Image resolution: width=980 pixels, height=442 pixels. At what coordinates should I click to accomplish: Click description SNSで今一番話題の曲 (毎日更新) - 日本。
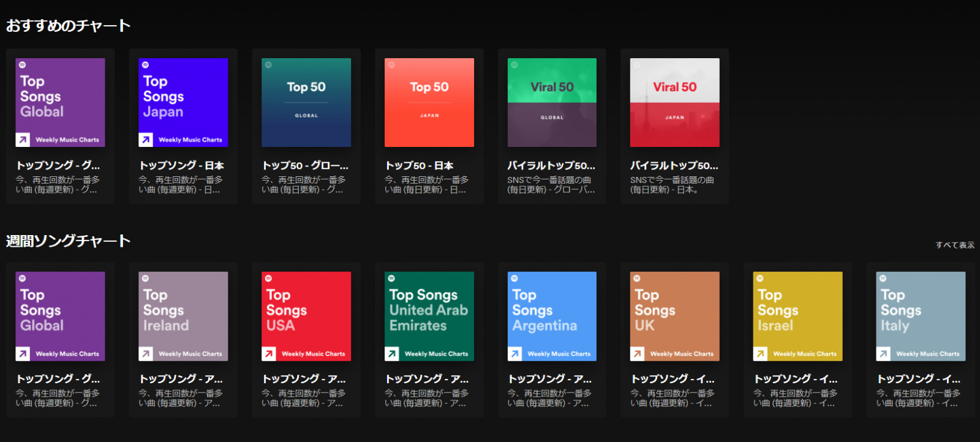[x=673, y=185]
